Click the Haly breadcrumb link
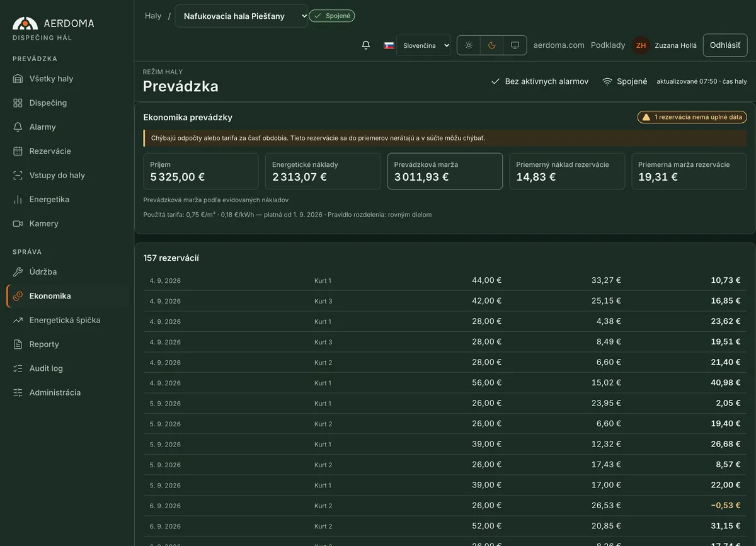This screenshot has height=546, width=756. point(153,16)
